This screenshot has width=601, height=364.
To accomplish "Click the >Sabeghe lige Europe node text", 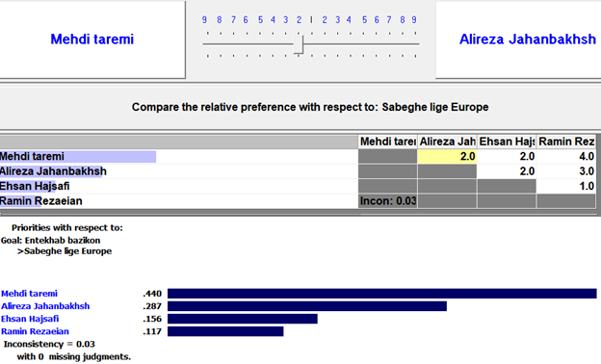I will (65, 251).
